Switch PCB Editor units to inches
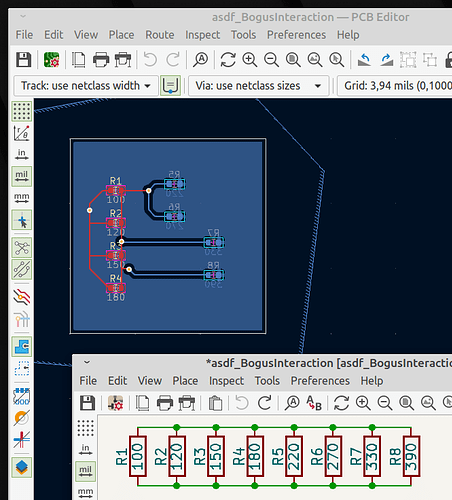The height and width of the screenshot is (500, 452). [22, 155]
